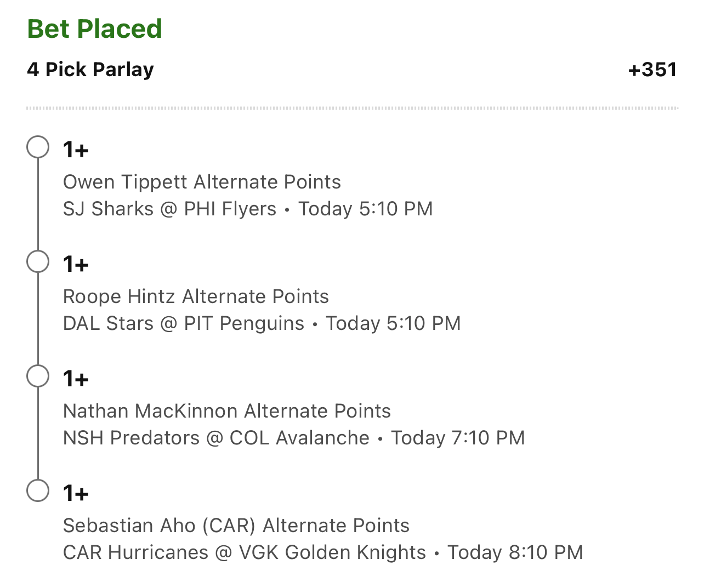Click the 1+ line above Nathan MacKinnon
704x588 pixels.
click(76, 379)
